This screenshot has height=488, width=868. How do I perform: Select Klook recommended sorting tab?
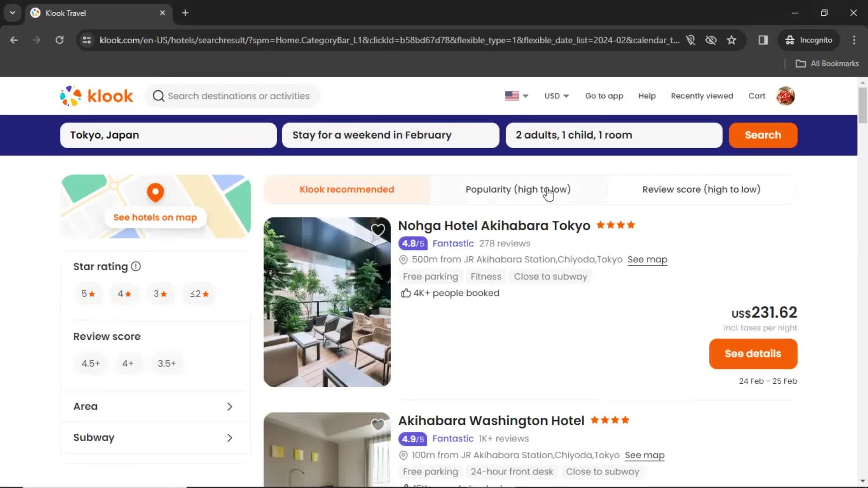point(347,189)
